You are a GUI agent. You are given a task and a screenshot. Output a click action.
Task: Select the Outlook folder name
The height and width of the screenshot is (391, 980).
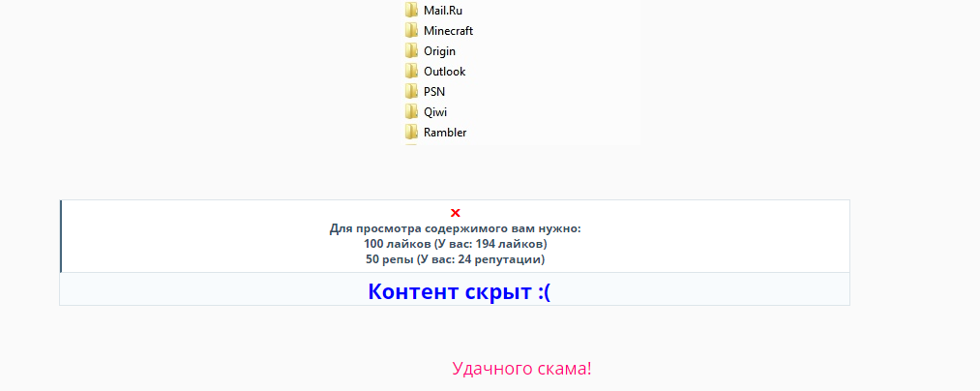click(444, 72)
